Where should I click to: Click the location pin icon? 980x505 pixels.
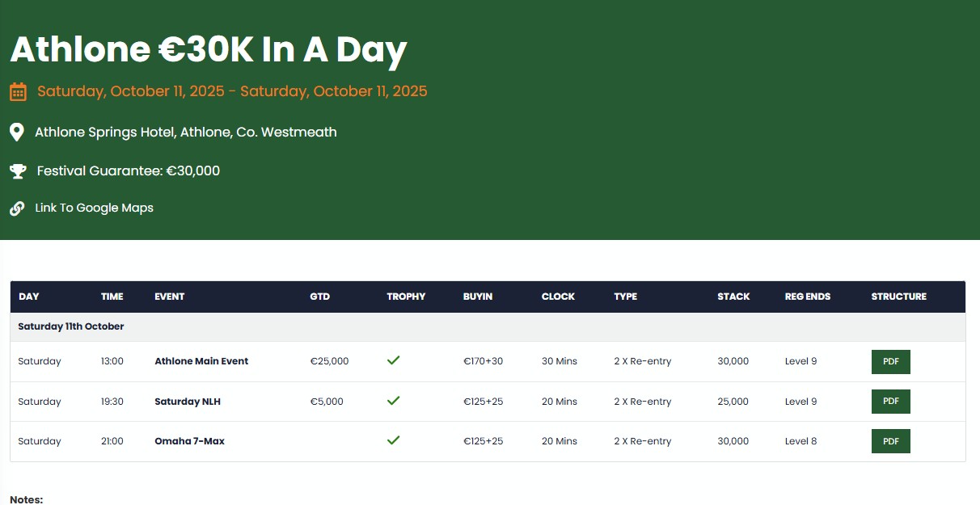click(17, 132)
